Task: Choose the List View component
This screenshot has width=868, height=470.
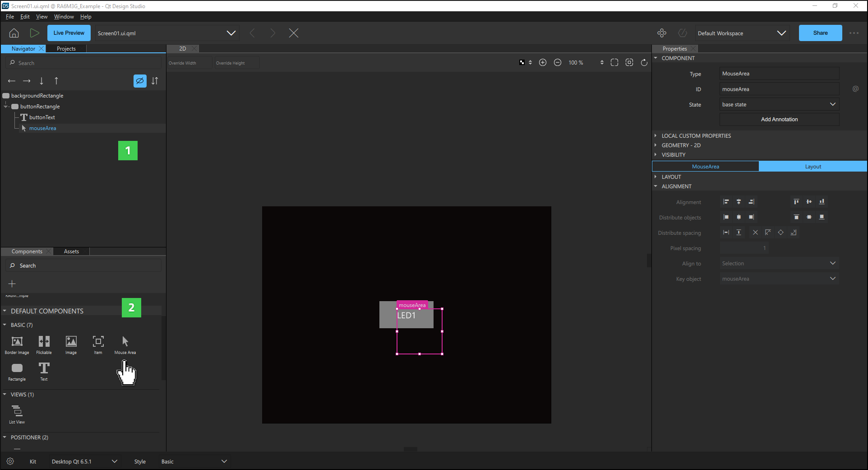Action: [x=17, y=411]
